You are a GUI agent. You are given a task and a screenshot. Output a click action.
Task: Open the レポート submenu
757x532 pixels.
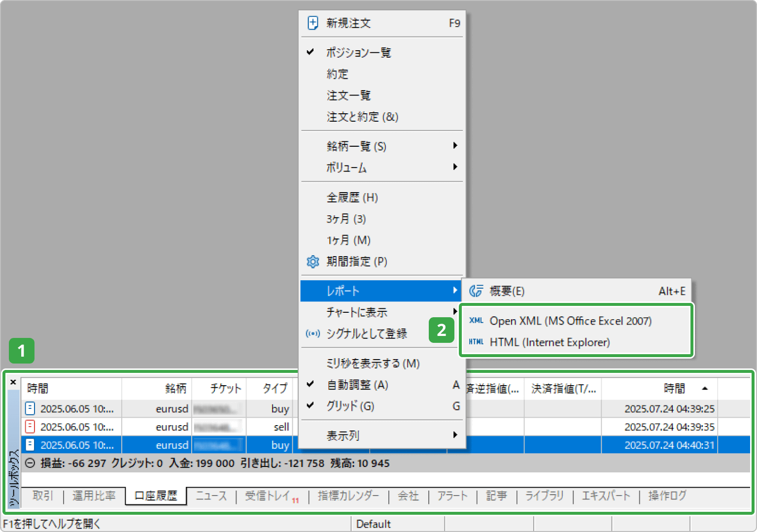pyautogui.click(x=381, y=291)
